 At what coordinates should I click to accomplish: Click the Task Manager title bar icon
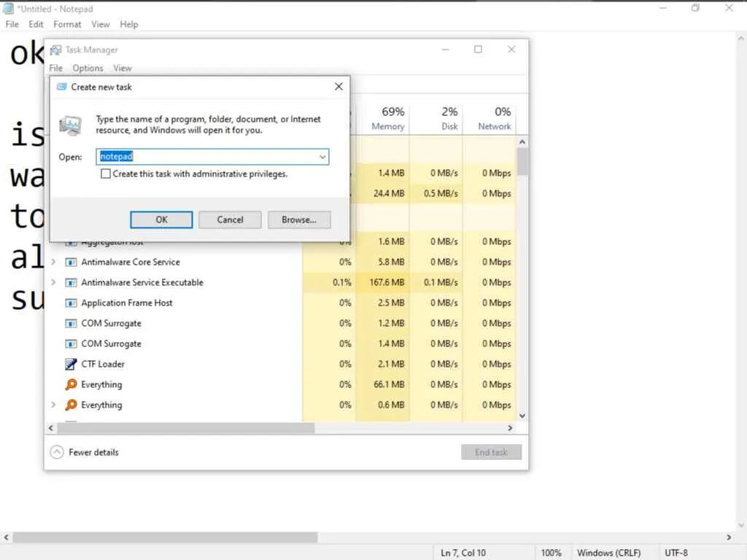coord(55,50)
